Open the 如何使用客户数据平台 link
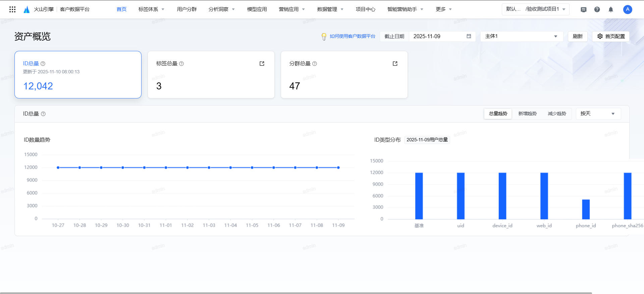 (352, 36)
